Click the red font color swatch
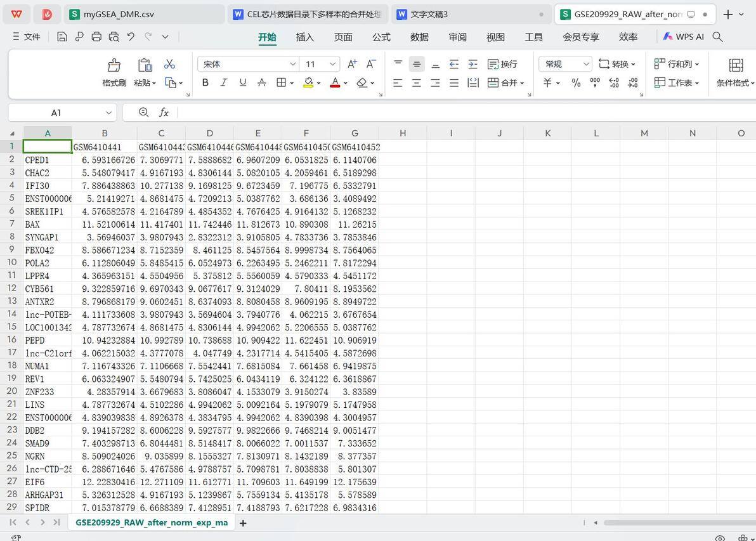The image size is (756, 541). pos(335,83)
